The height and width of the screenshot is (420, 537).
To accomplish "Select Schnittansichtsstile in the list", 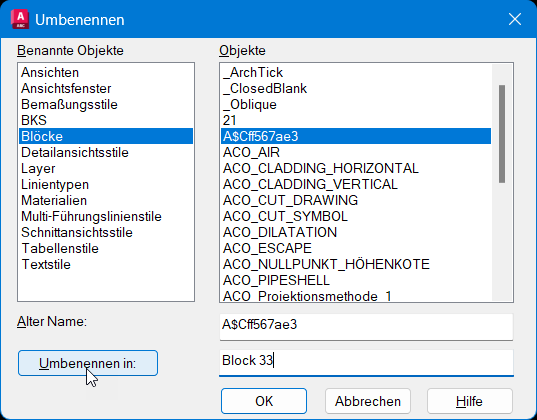I will tap(106, 232).
